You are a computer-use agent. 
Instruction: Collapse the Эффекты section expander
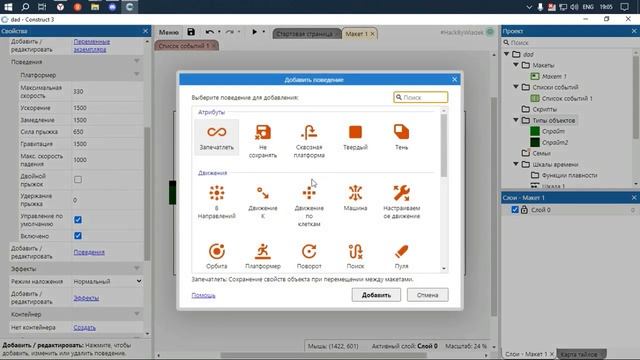click(x=137, y=269)
